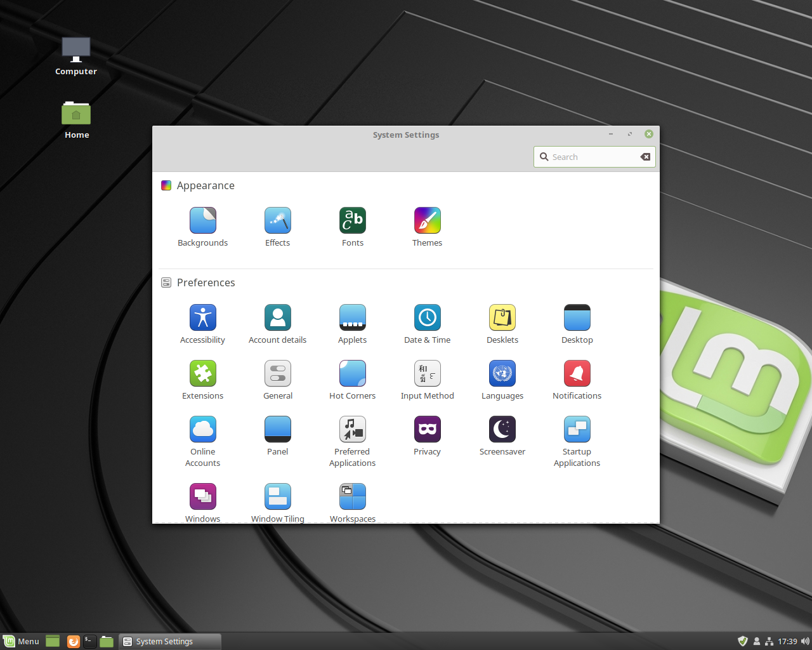This screenshot has height=650, width=812.
Task: Click the Search input field
Action: click(594, 157)
